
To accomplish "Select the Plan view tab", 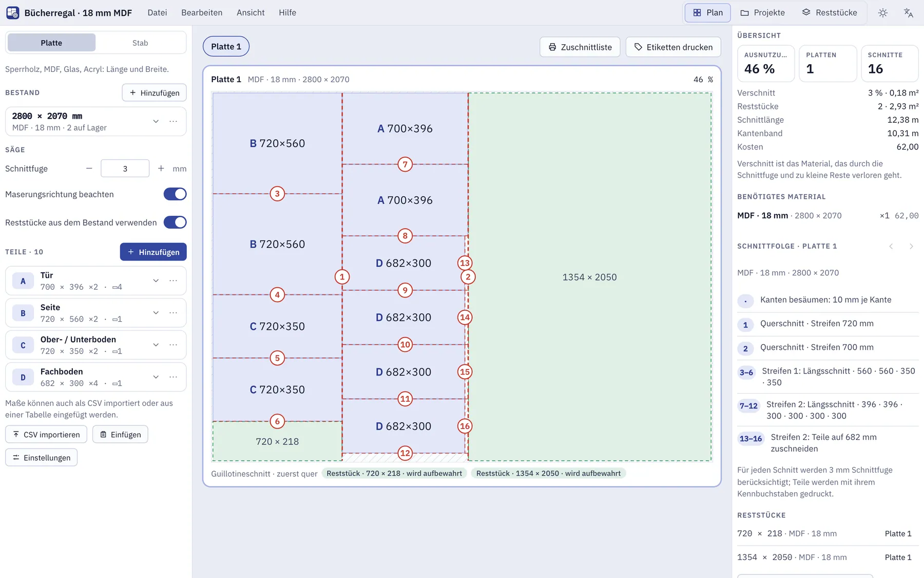I will click(707, 13).
